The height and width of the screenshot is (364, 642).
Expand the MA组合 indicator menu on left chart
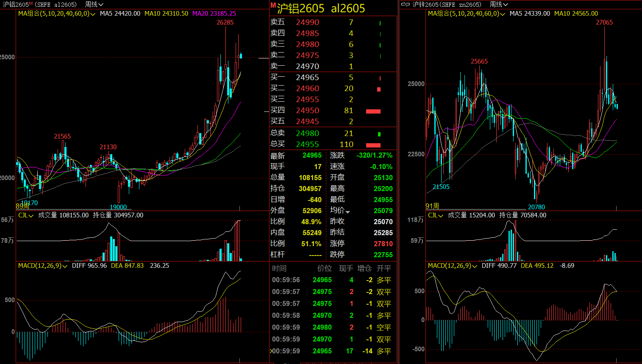coord(93,14)
